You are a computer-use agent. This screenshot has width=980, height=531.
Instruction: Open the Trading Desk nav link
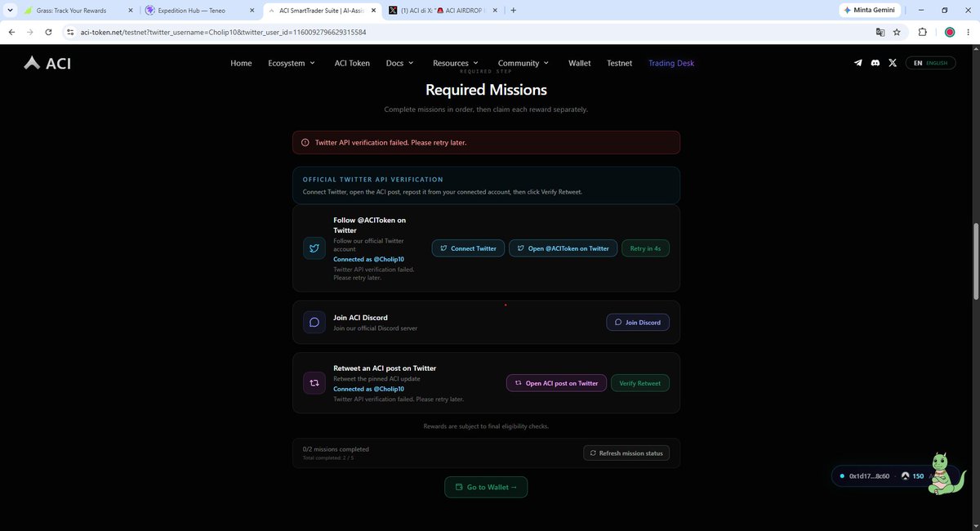[x=671, y=63]
